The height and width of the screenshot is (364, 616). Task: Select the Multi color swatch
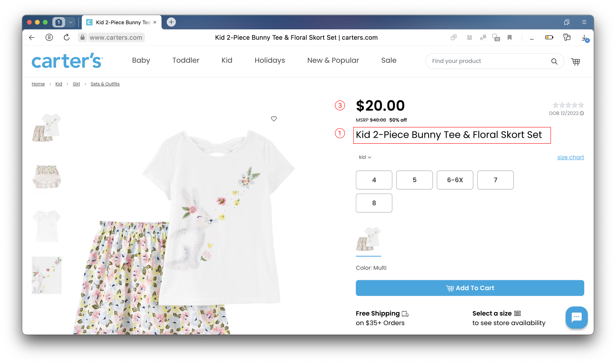(x=369, y=239)
